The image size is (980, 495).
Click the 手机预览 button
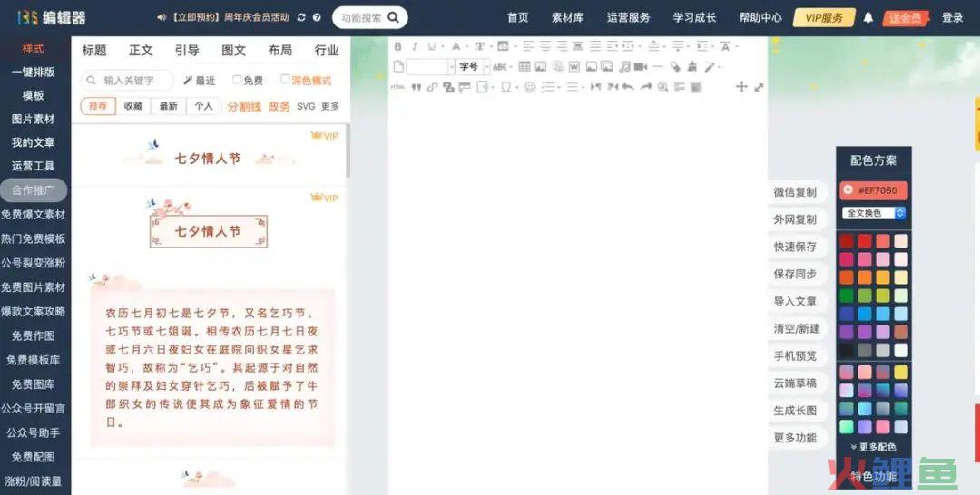pos(795,355)
